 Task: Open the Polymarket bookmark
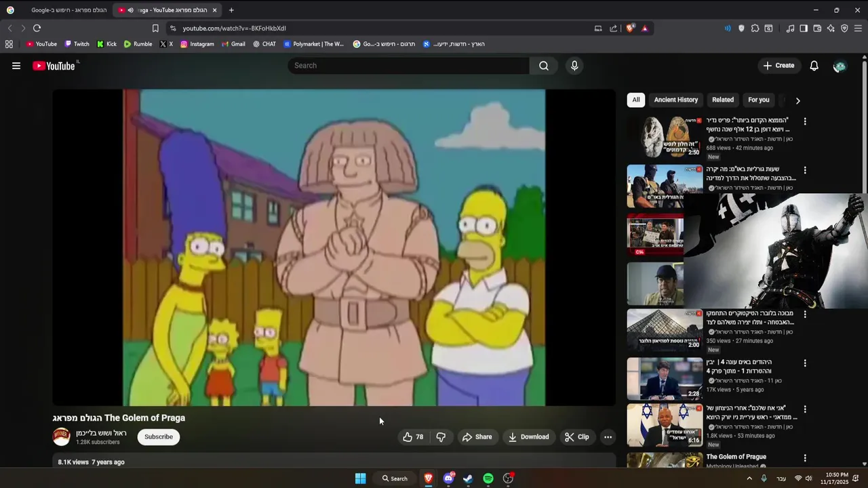[x=314, y=44]
